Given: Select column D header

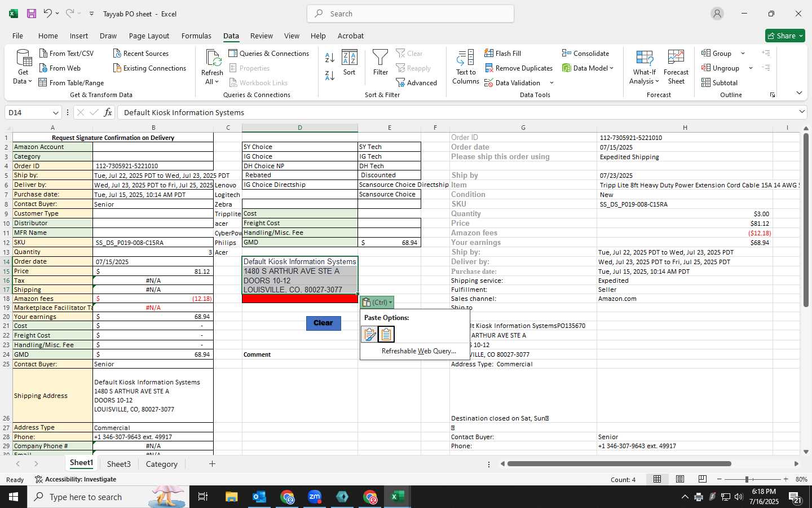Looking at the screenshot, I should point(299,128).
